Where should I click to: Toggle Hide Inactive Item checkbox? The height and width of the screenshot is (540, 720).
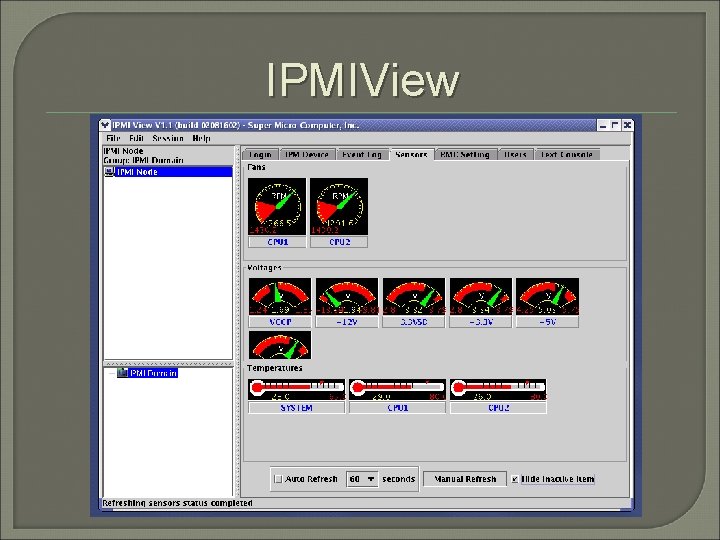[515, 479]
